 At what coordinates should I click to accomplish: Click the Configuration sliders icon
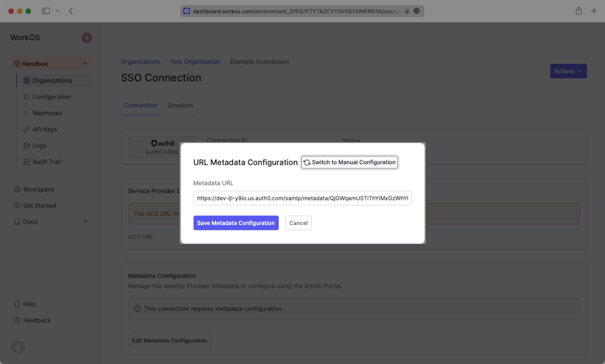[x=26, y=97]
